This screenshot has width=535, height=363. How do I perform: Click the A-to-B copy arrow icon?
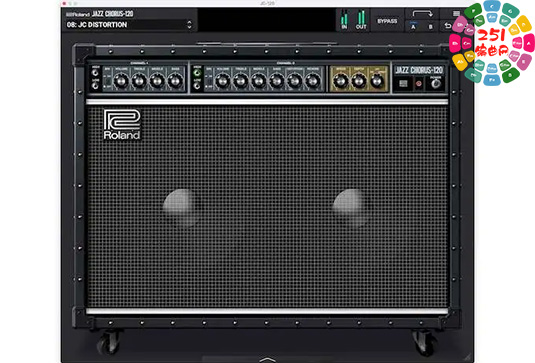coord(422,14)
